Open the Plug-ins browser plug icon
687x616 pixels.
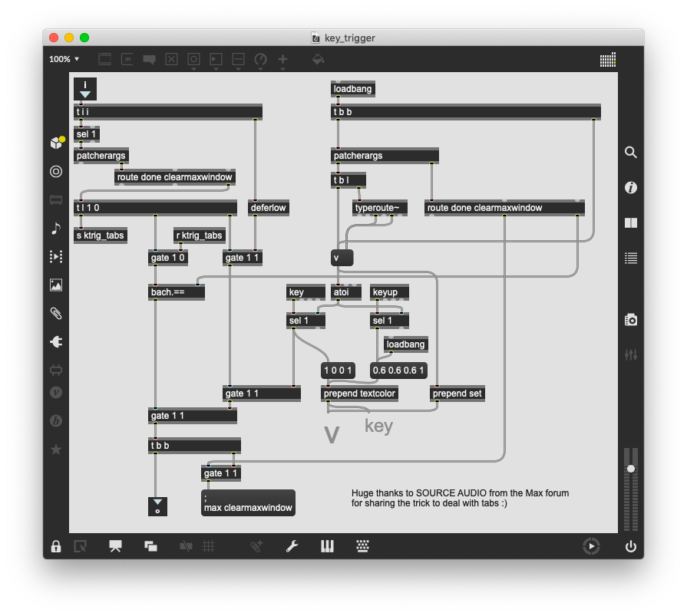point(56,341)
